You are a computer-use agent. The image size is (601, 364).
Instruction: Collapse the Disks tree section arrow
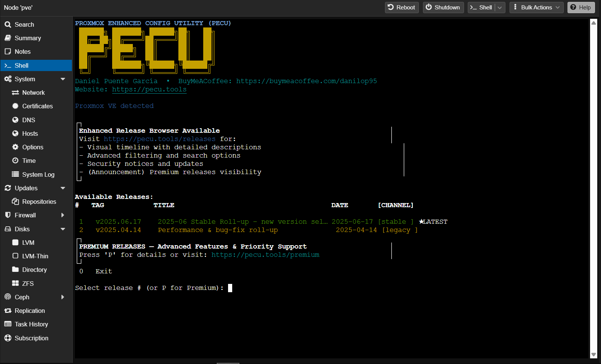click(x=63, y=229)
